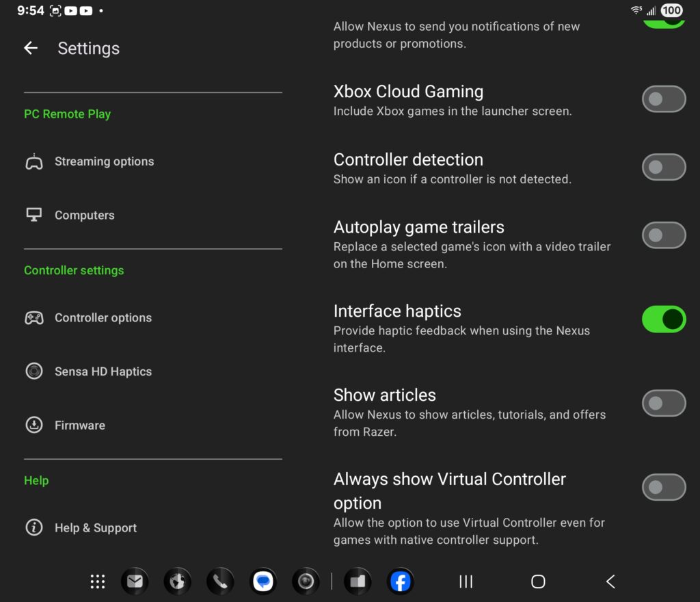The image size is (700, 602).
Task: Tap the Xbox Cloud Gaming title
Action: tap(408, 92)
